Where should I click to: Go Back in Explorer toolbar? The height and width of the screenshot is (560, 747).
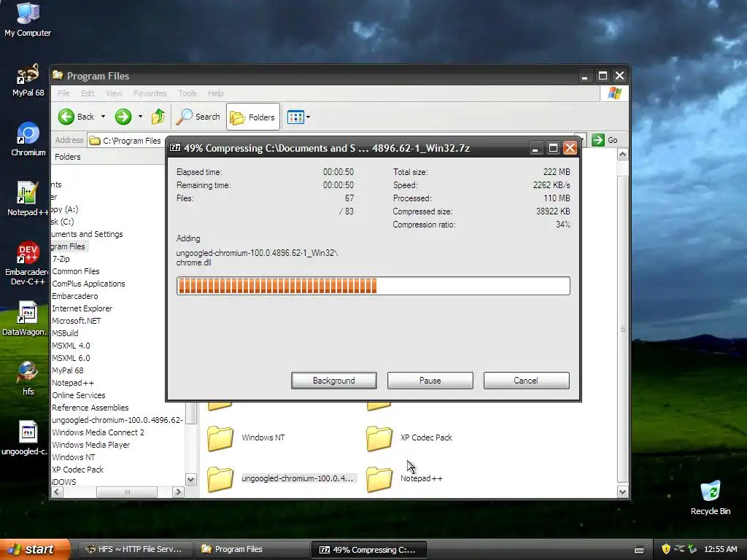click(x=76, y=117)
